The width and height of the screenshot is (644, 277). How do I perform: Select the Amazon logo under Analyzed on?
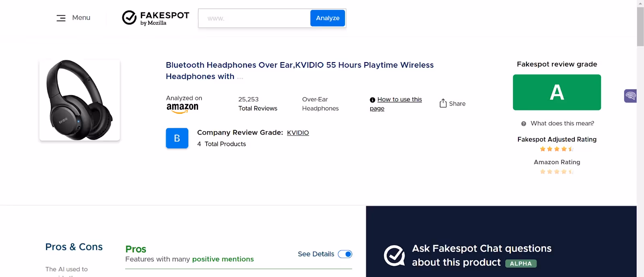pyautogui.click(x=182, y=107)
